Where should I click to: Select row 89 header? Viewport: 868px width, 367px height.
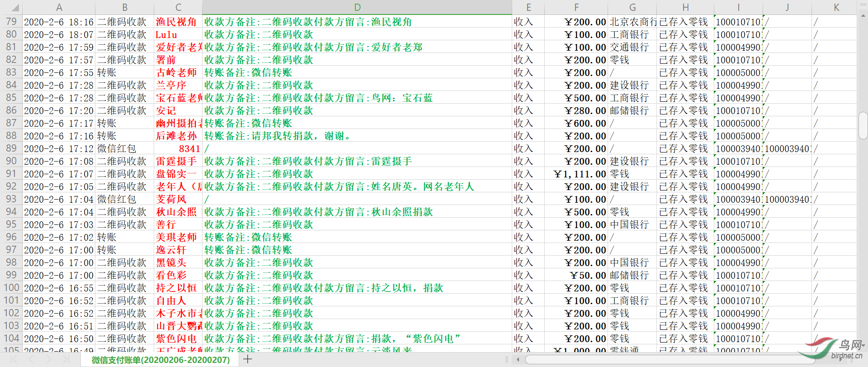click(x=11, y=148)
